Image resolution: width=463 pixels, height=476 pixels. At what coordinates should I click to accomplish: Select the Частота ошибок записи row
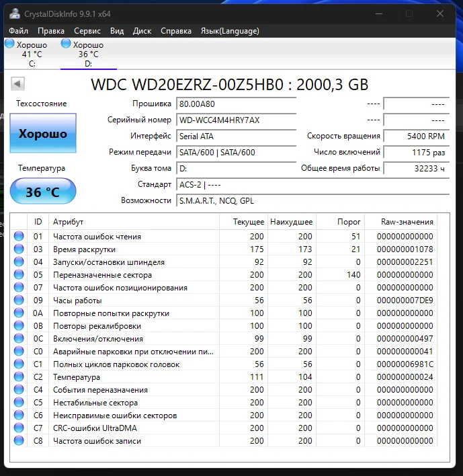[x=224, y=440]
